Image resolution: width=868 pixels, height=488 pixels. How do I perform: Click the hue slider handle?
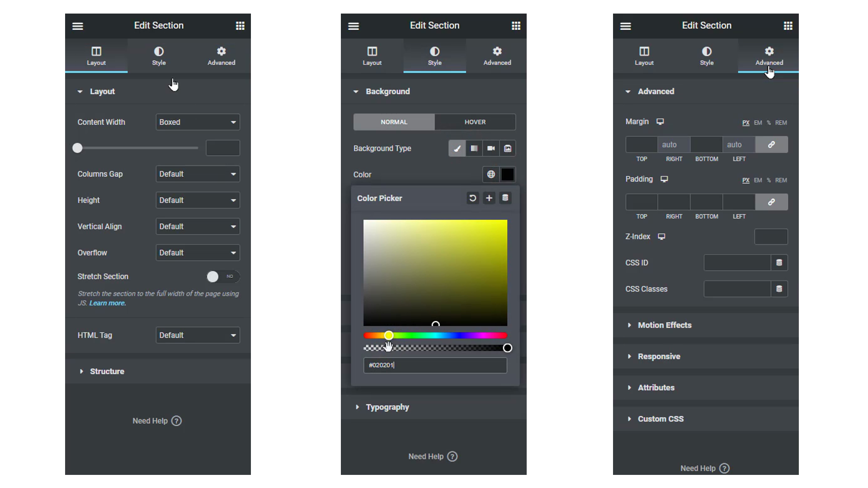point(389,335)
